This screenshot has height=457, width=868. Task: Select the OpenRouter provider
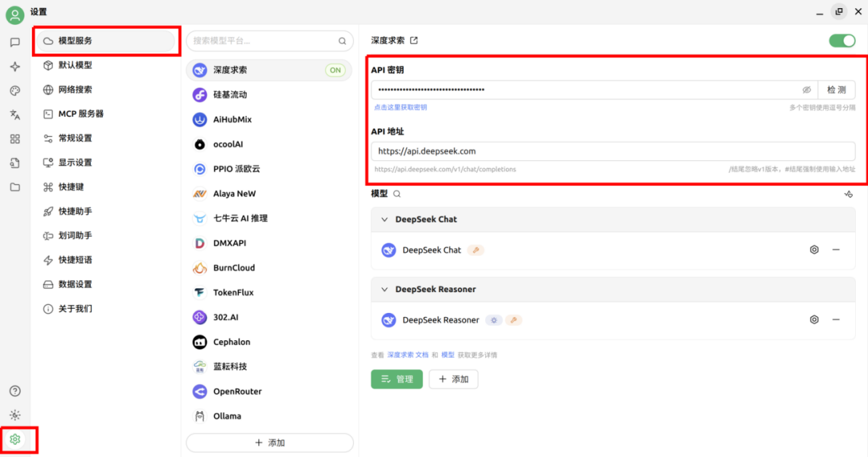(269, 391)
